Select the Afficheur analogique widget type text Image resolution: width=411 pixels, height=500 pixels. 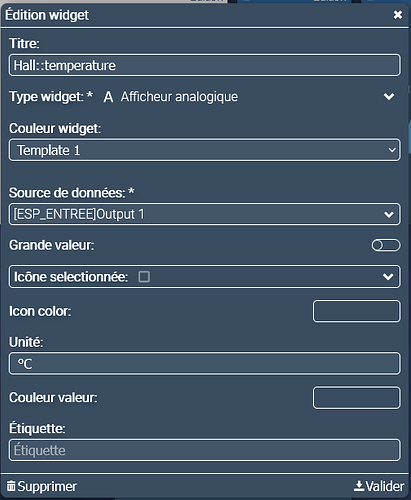point(179,97)
